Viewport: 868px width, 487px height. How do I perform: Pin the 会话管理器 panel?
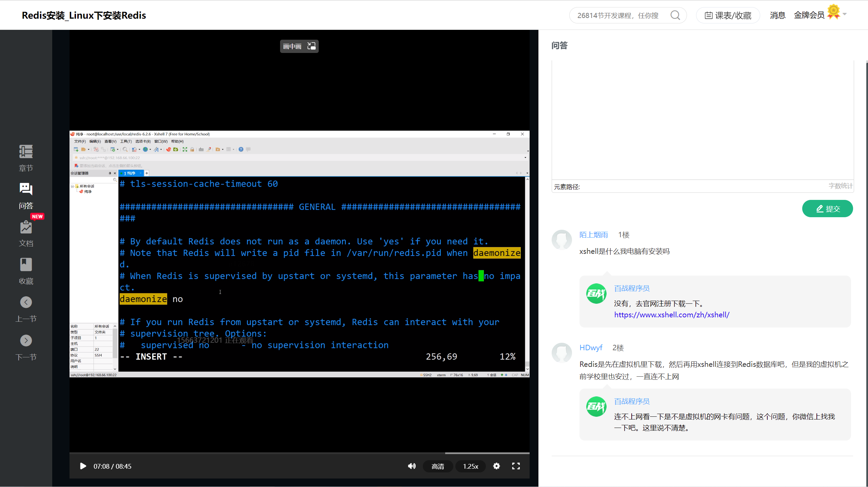pos(110,173)
